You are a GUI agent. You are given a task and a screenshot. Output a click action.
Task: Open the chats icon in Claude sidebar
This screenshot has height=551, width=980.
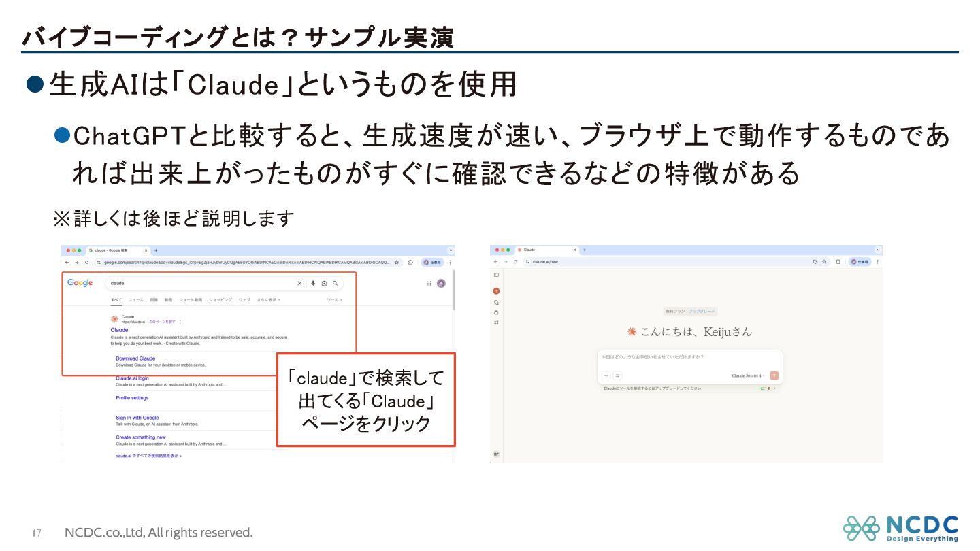[x=496, y=302]
